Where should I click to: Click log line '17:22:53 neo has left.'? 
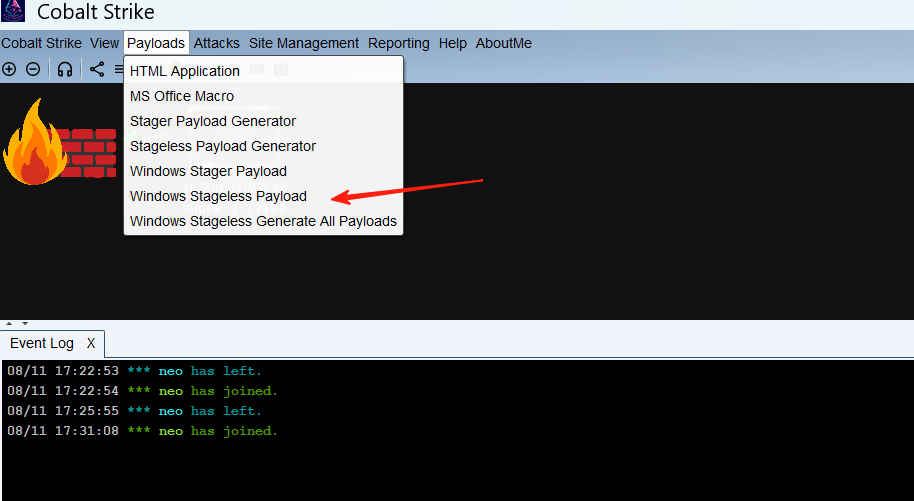pos(135,371)
